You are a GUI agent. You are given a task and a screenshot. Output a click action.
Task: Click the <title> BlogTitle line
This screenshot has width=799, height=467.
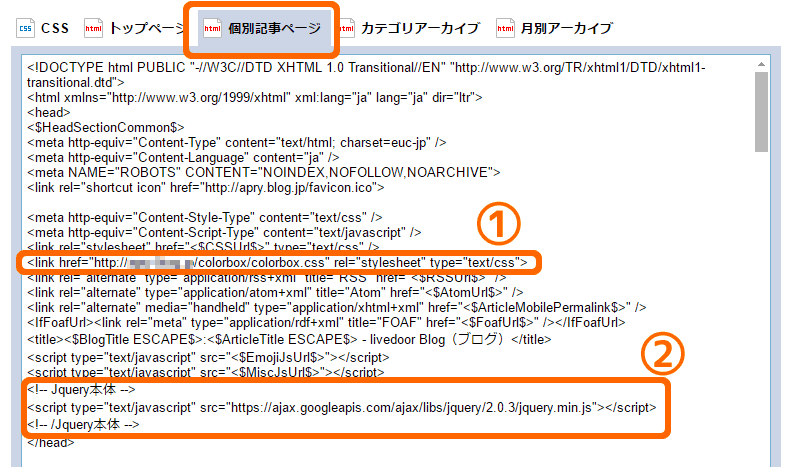click(289, 340)
